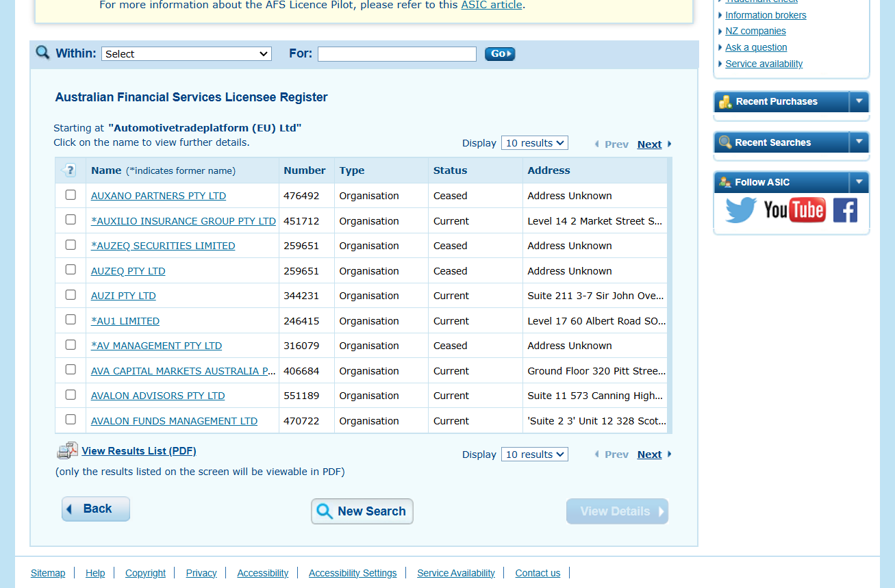The height and width of the screenshot is (588, 895).
Task: Open View Results List (PDF) link
Action: click(x=139, y=451)
